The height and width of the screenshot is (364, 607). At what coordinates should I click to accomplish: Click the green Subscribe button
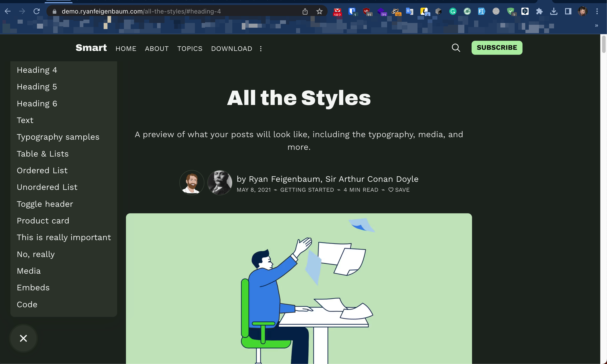pos(497,48)
